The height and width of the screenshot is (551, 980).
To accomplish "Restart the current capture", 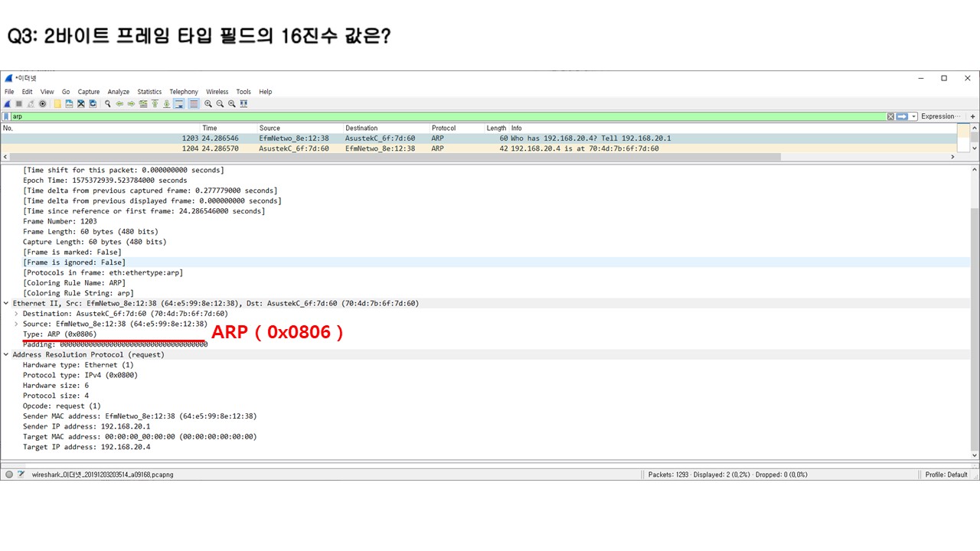I will (31, 103).
